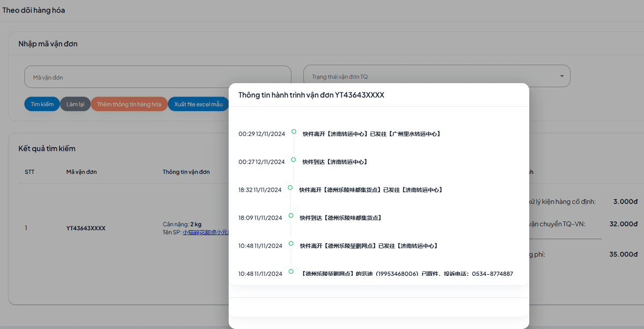Viewport: 644px width, 329px height.
Task: Click the Mã vận đơn column header
Action: point(82,172)
